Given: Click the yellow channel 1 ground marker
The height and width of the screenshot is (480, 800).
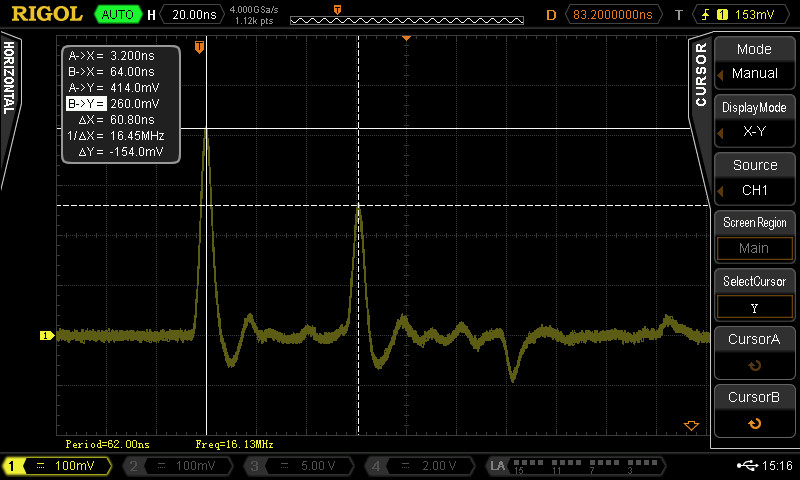Looking at the screenshot, I should pos(47,336).
